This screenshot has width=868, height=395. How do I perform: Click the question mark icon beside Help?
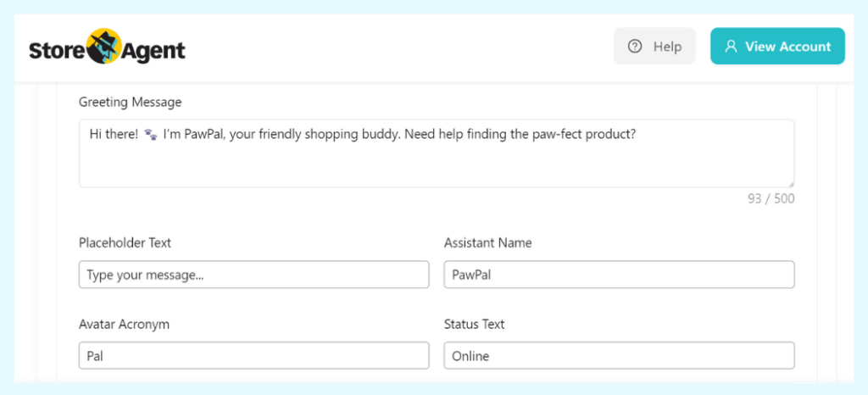click(634, 47)
